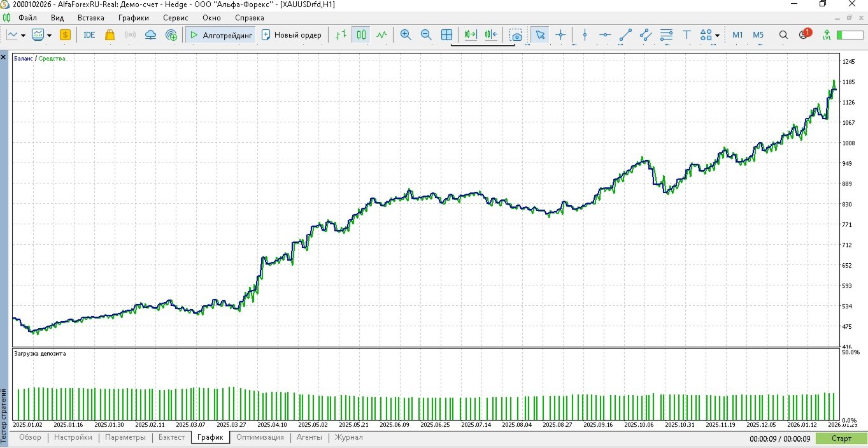Image resolution: width=868 pixels, height=448 pixels.
Task: Select the cursor arrow tool
Action: tap(540, 34)
